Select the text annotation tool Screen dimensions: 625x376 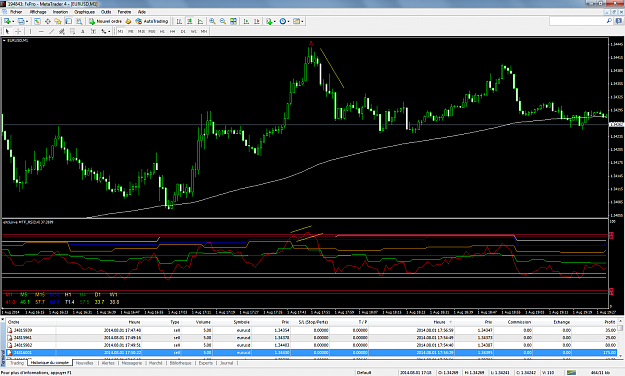click(83, 31)
